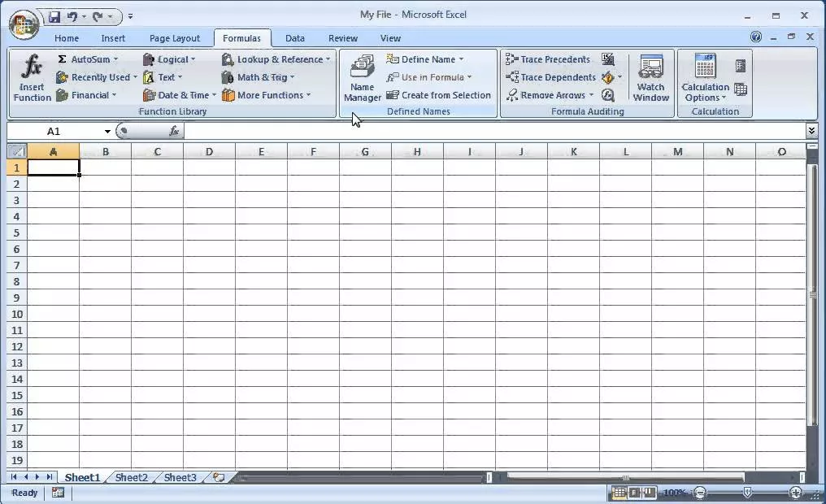Expand the formula bar

[811, 130]
